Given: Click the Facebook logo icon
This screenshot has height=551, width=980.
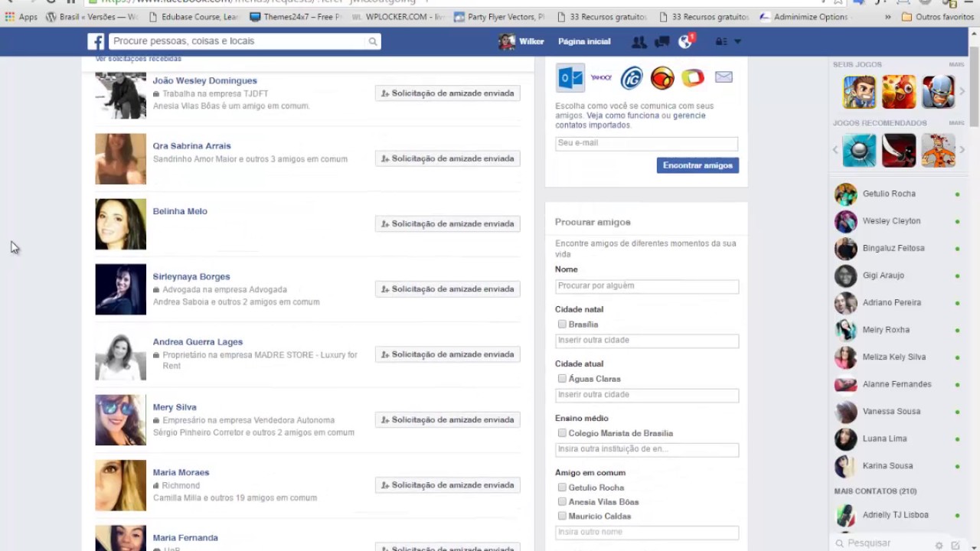Looking at the screenshot, I should coord(96,41).
